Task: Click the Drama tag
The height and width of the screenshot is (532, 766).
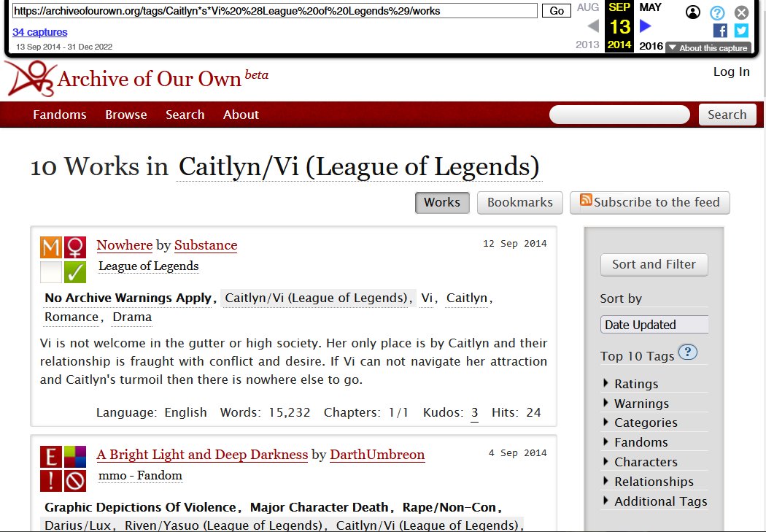Action: click(132, 317)
